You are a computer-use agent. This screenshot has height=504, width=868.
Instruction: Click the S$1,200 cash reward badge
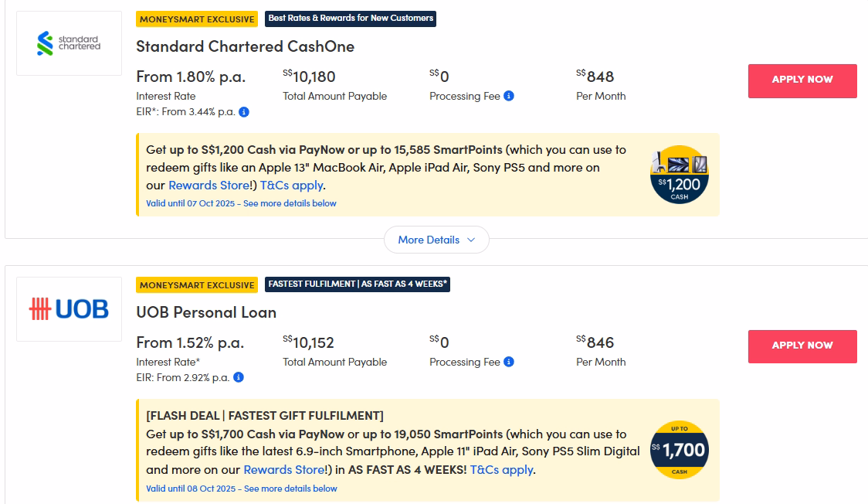pos(680,175)
